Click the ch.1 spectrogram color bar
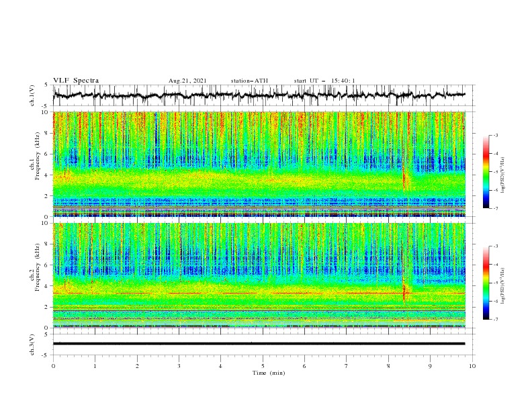Screen dimensions: 532x411 486,172
